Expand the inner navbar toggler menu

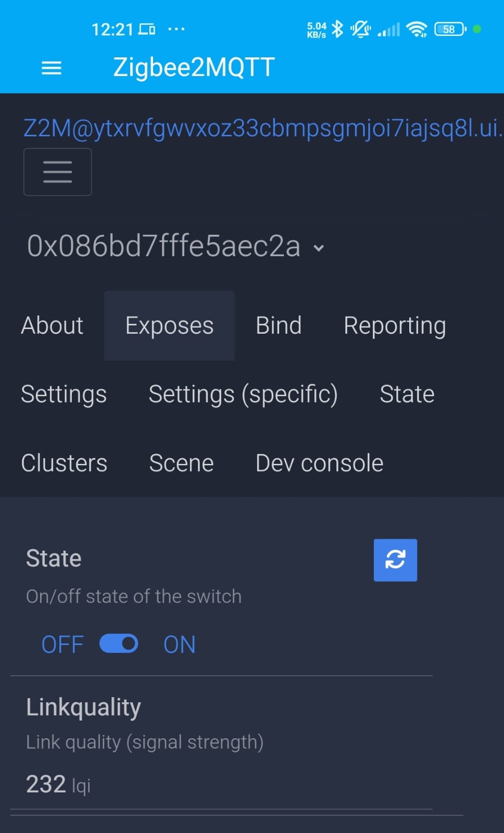pyautogui.click(x=57, y=172)
